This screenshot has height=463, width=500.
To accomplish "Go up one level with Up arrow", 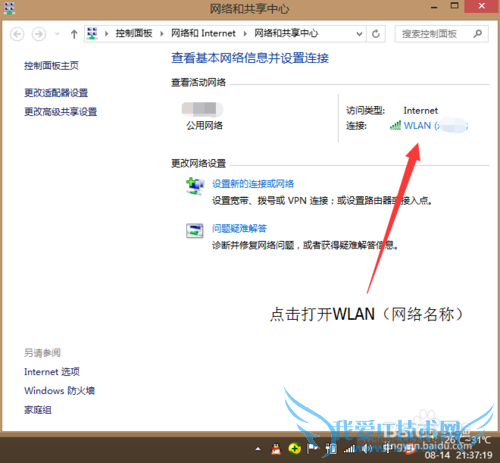I will [x=74, y=34].
